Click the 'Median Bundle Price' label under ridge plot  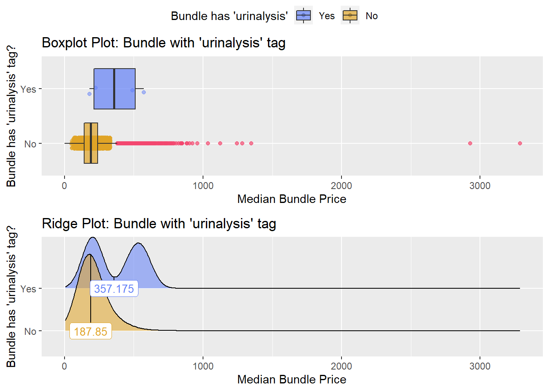coord(292,379)
